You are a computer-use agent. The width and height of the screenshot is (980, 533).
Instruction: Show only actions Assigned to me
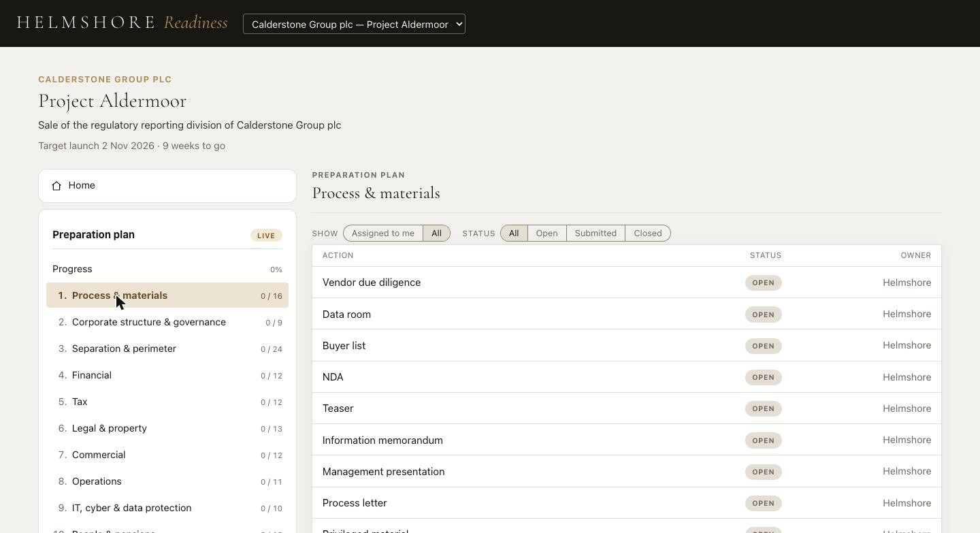383,233
